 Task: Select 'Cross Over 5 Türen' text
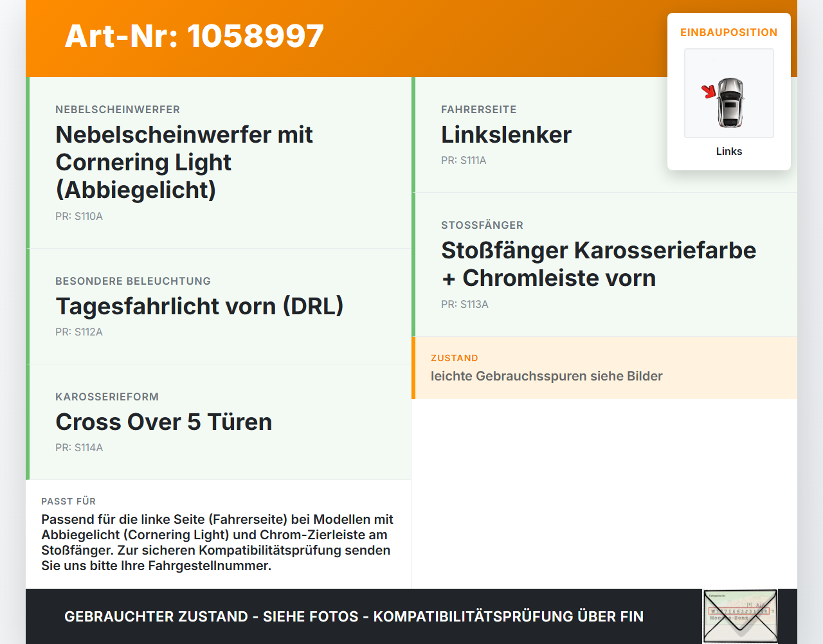164,422
